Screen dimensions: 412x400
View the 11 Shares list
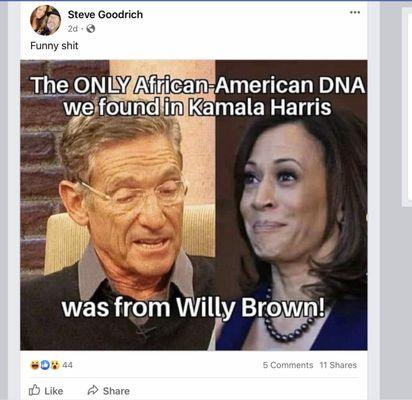[338, 365]
